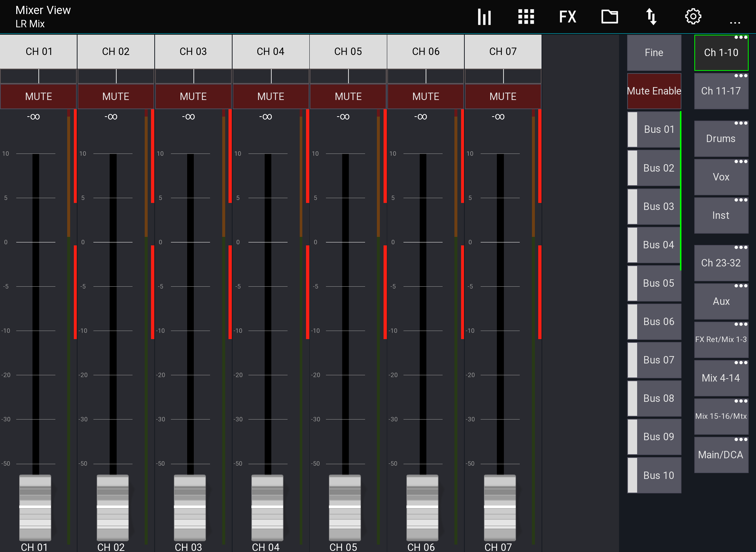756x552 pixels.
Task: Click the CH 06 pan slider
Action: click(x=426, y=76)
